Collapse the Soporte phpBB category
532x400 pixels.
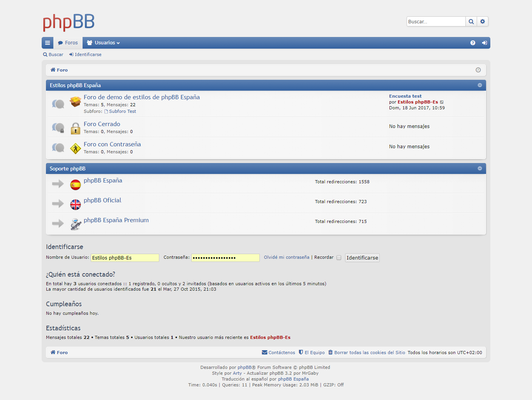[479, 168]
